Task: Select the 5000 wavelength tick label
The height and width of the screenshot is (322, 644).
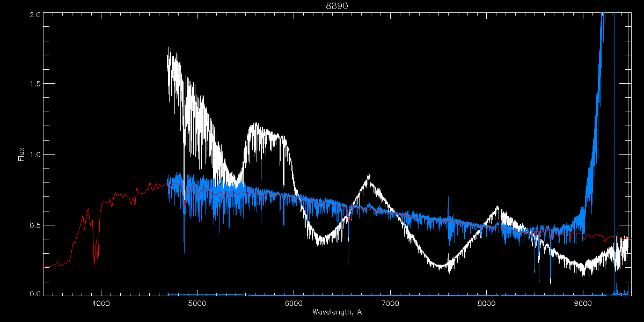Action: (x=197, y=303)
